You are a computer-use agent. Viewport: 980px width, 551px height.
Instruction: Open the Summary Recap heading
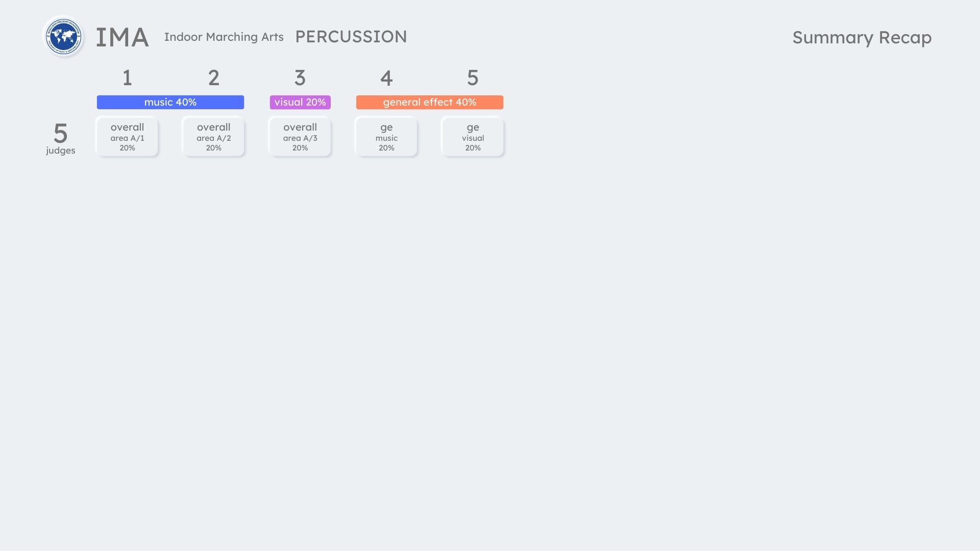tap(862, 37)
